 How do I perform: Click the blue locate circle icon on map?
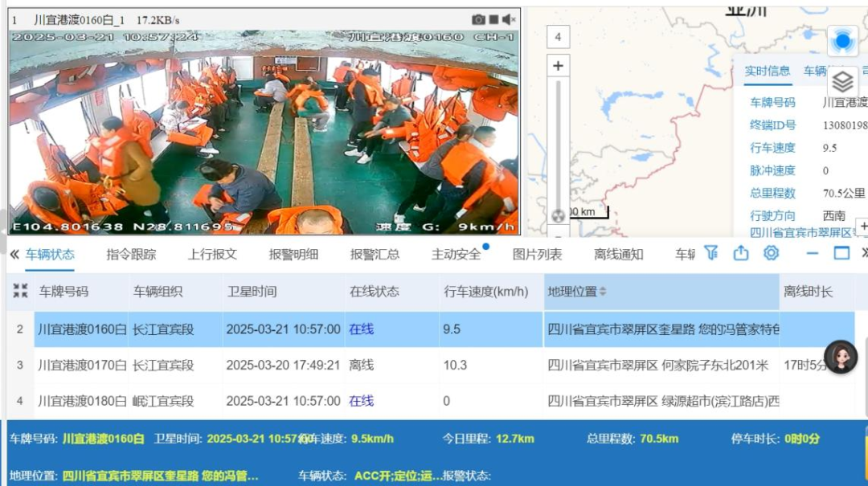pyautogui.click(x=842, y=40)
